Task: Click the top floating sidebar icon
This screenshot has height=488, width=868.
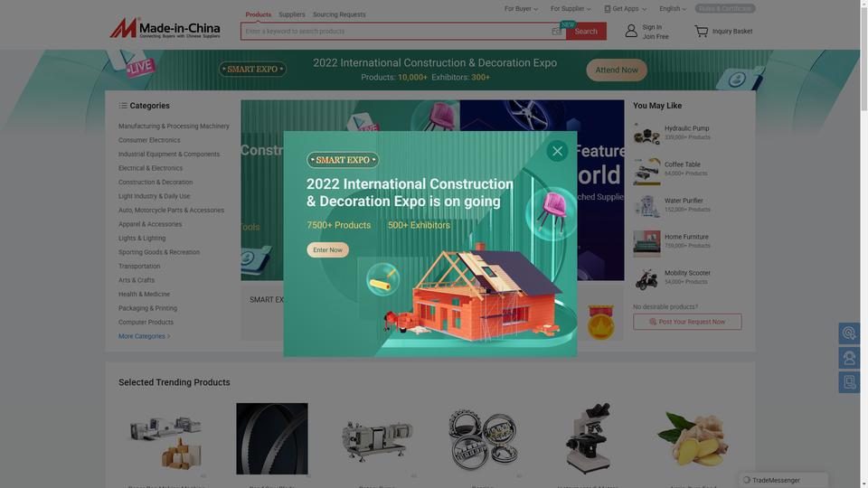Action: (x=849, y=333)
